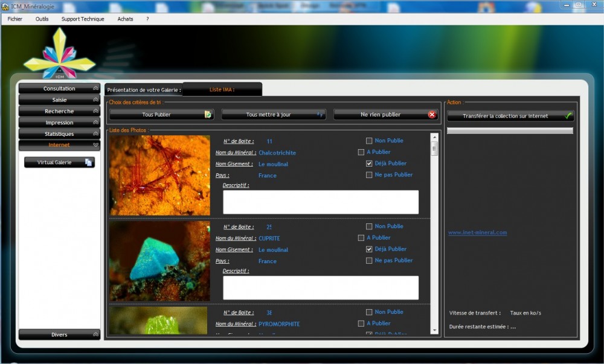Screen dimensions: 604x364
Task: Click the CUPRITE photo thumbnail
Action: point(160,261)
